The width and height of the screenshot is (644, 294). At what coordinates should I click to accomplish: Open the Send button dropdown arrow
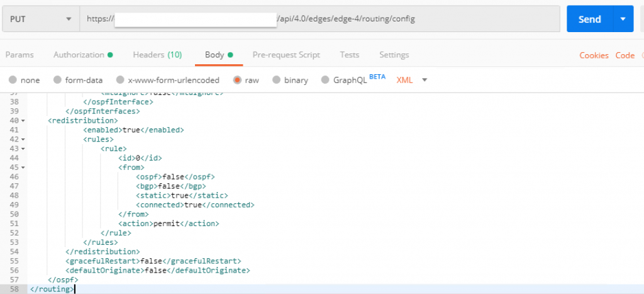point(623,19)
